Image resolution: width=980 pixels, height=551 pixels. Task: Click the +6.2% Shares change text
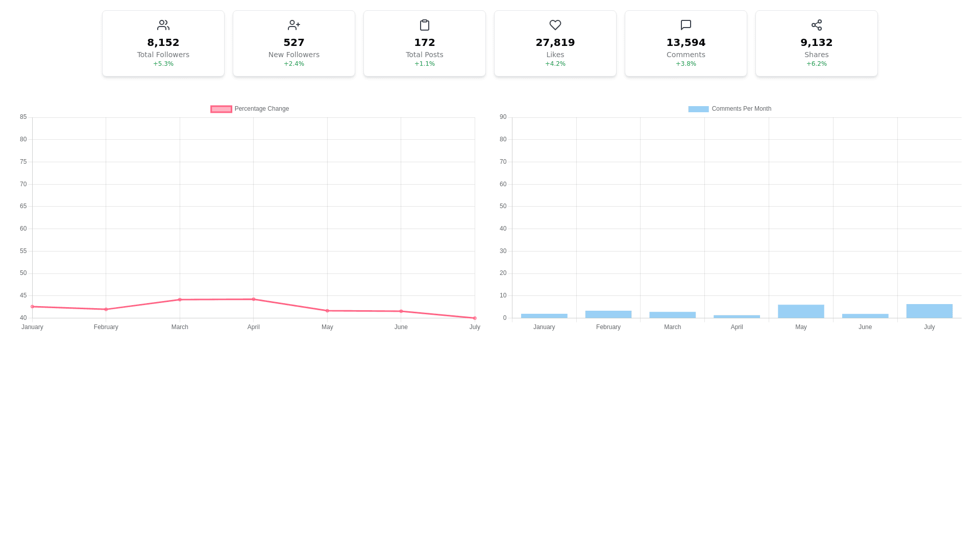(x=816, y=64)
